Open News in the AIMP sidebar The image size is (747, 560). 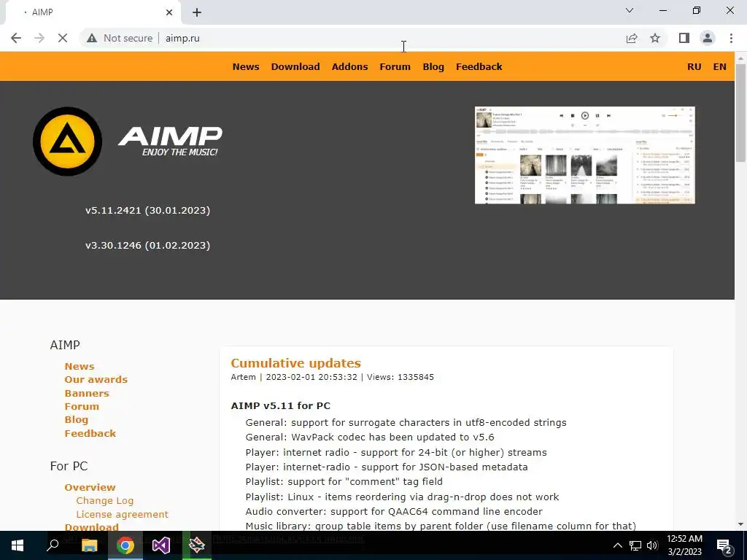80,366
